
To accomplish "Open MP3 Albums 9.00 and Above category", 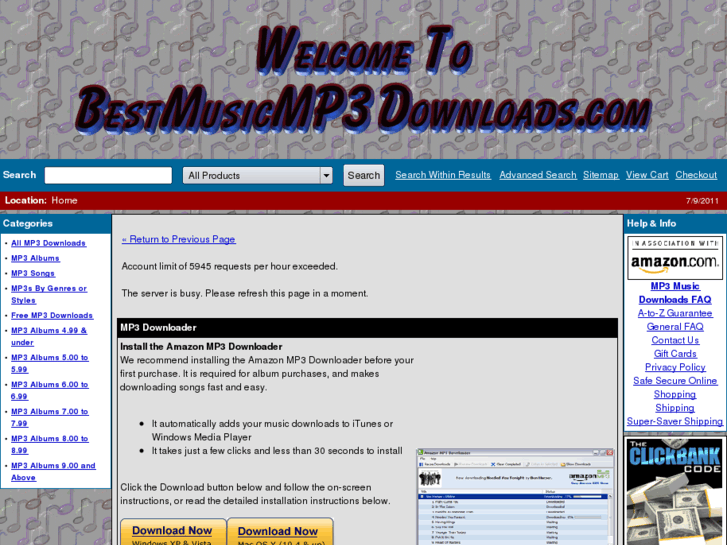I will click(x=53, y=471).
